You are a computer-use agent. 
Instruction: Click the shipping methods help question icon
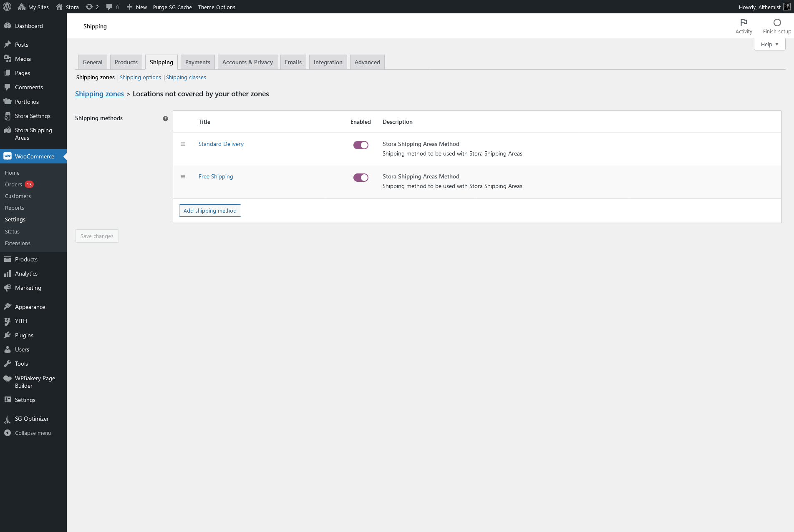pos(165,119)
